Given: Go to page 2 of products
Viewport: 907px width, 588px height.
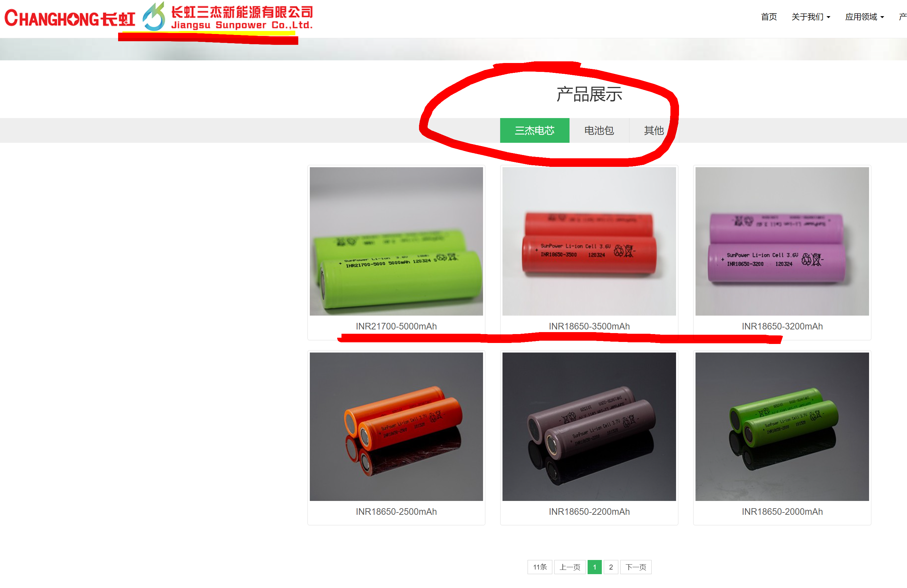Looking at the screenshot, I should pyautogui.click(x=610, y=567).
